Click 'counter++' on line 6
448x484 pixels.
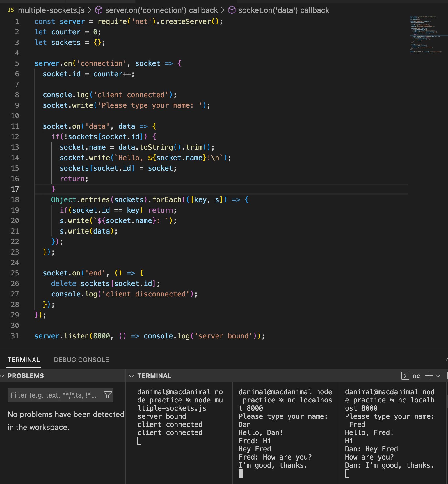(112, 74)
